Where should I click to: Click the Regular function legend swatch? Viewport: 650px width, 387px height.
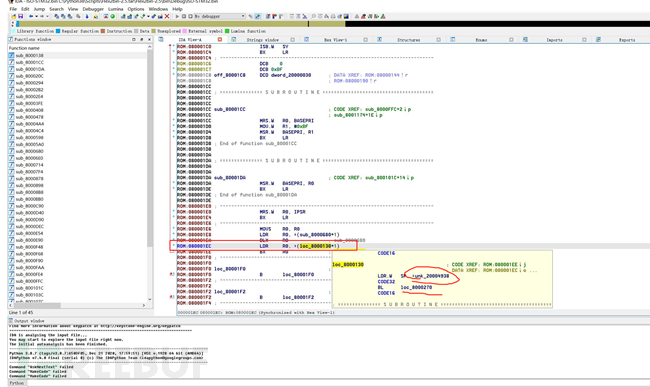click(x=58, y=31)
